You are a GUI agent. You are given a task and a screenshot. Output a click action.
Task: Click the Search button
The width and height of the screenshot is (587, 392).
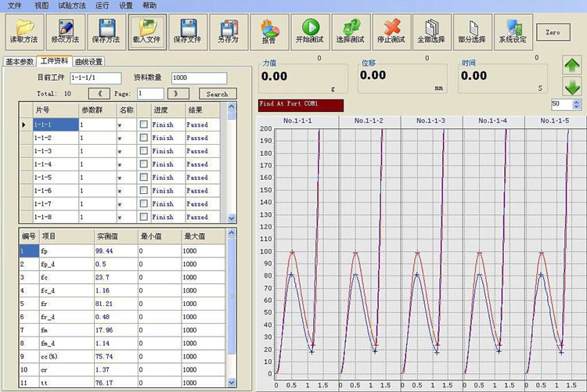tap(217, 94)
